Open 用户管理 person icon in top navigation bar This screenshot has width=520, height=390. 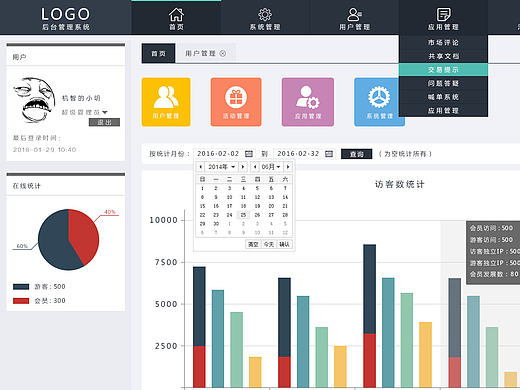(354, 15)
